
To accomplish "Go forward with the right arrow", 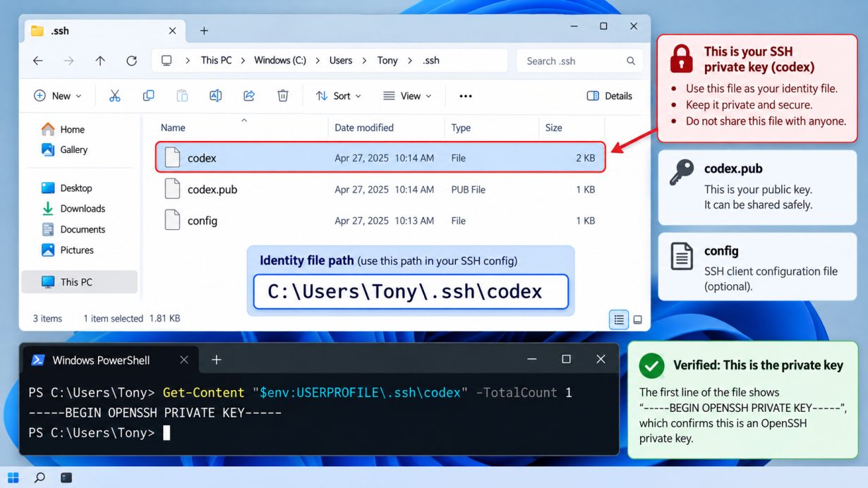I will click(69, 61).
